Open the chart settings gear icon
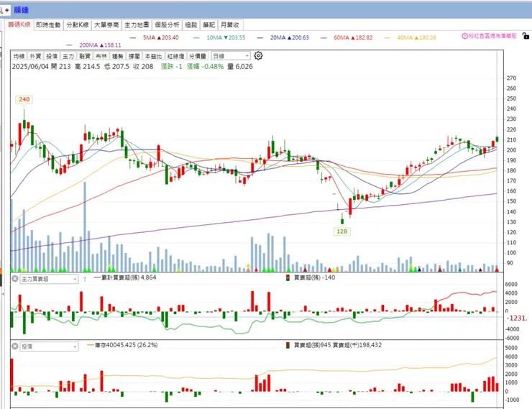The image size is (532, 409). pyautogui.click(x=258, y=55)
